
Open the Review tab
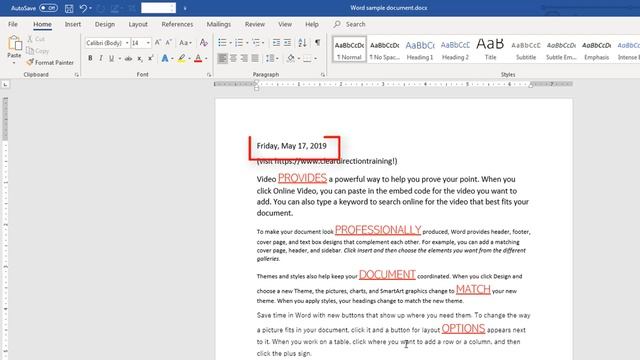pos(255,24)
